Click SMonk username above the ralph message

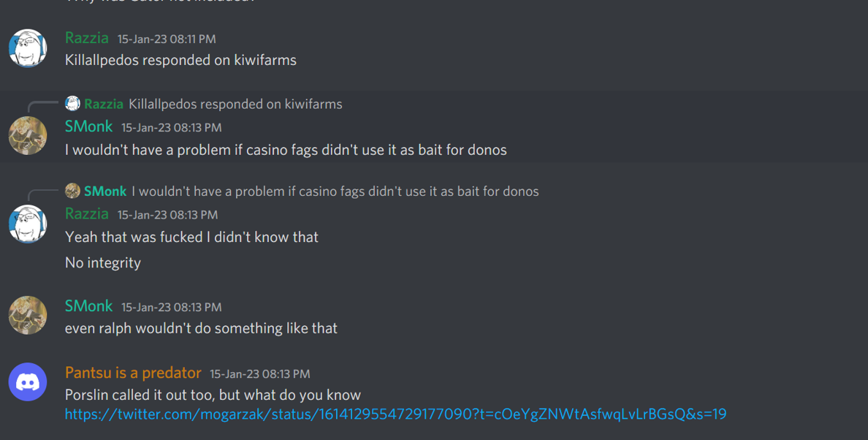(88, 306)
